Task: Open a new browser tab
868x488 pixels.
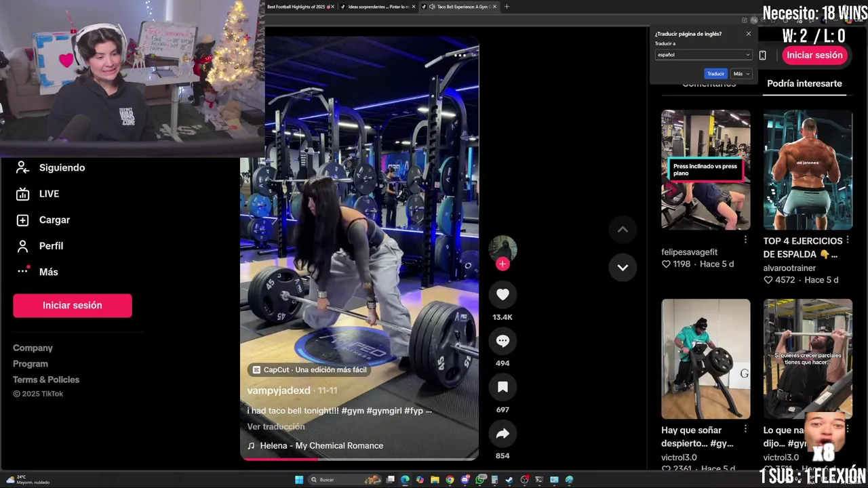Action: pos(507,7)
